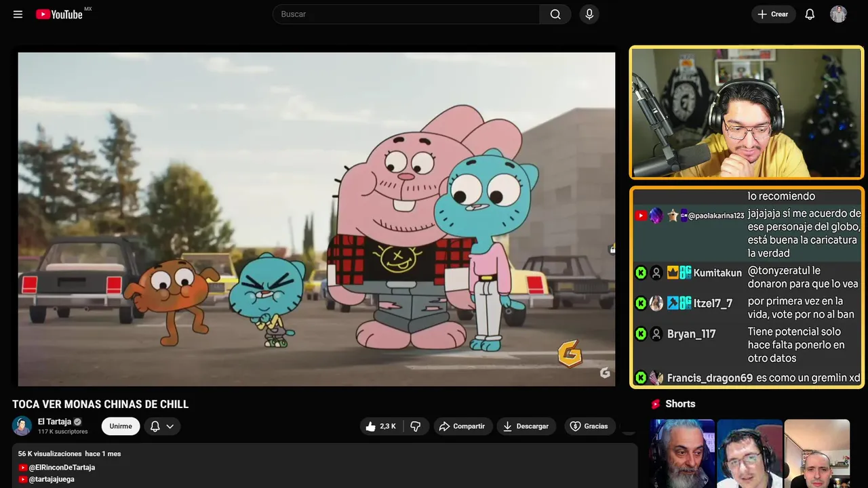Open El Tartaja channel name link
Screen dimensions: 868x488
coord(54,422)
